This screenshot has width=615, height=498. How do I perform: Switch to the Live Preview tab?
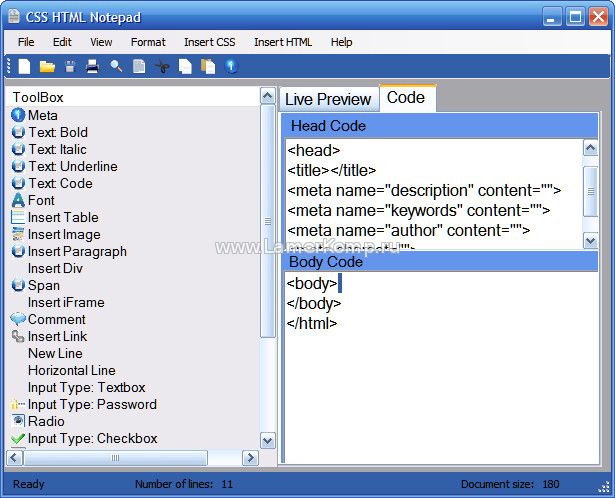click(x=328, y=99)
